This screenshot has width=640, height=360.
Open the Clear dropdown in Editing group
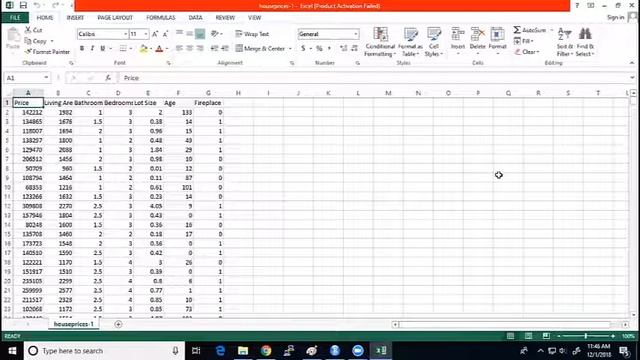click(x=527, y=52)
